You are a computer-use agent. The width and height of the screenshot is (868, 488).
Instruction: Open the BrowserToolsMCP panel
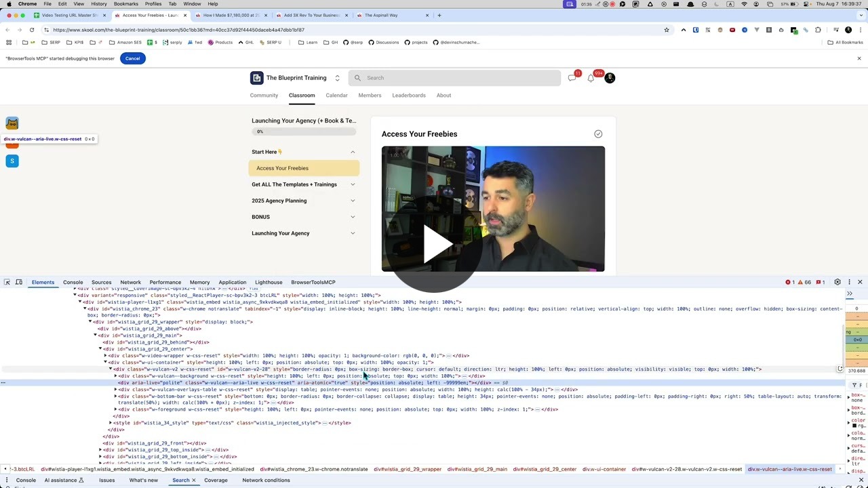click(313, 282)
